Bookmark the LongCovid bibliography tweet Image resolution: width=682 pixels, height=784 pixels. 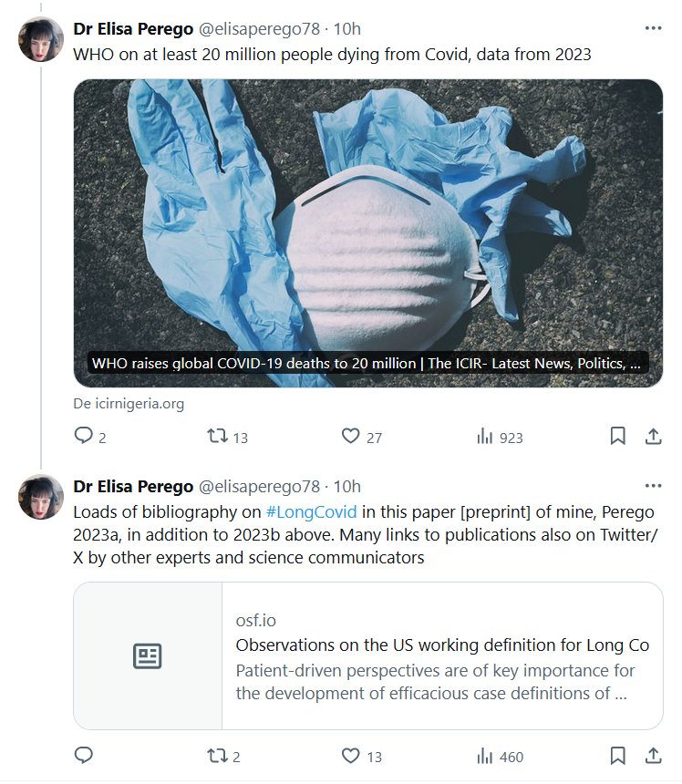click(618, 756)
